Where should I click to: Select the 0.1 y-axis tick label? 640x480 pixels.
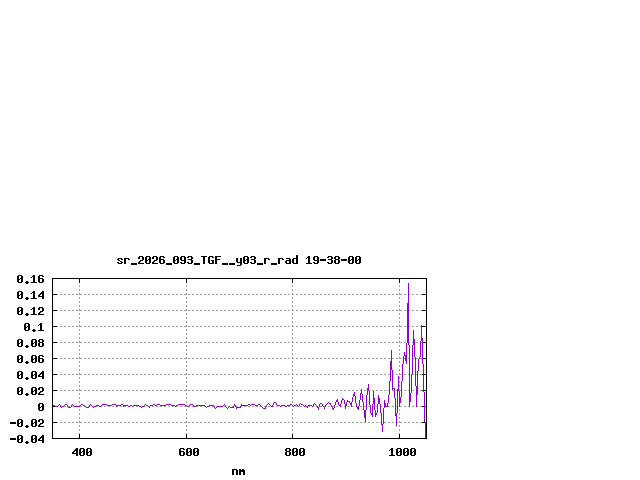click(x=34, y=327)
